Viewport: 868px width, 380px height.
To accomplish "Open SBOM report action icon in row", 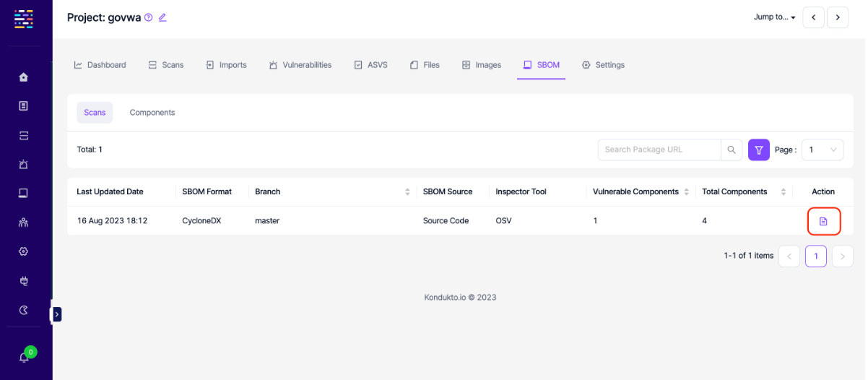I will pyautogui.click(x=823, y=221).
